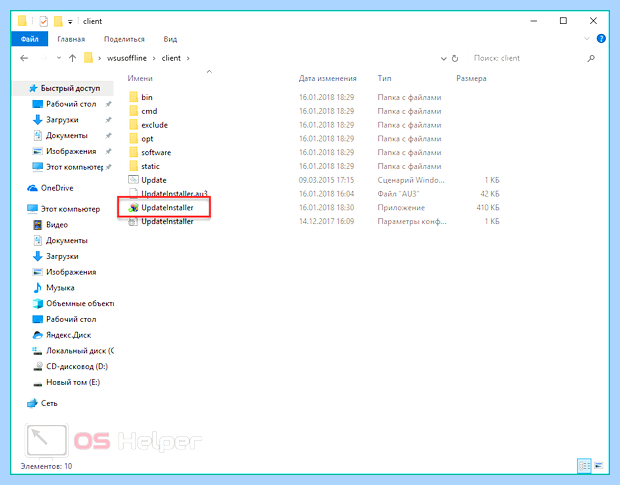Image resolution: width=620 pixels, height=485 pixels.
Task: Click the forward navigation arrow
Action: [43, 58]
